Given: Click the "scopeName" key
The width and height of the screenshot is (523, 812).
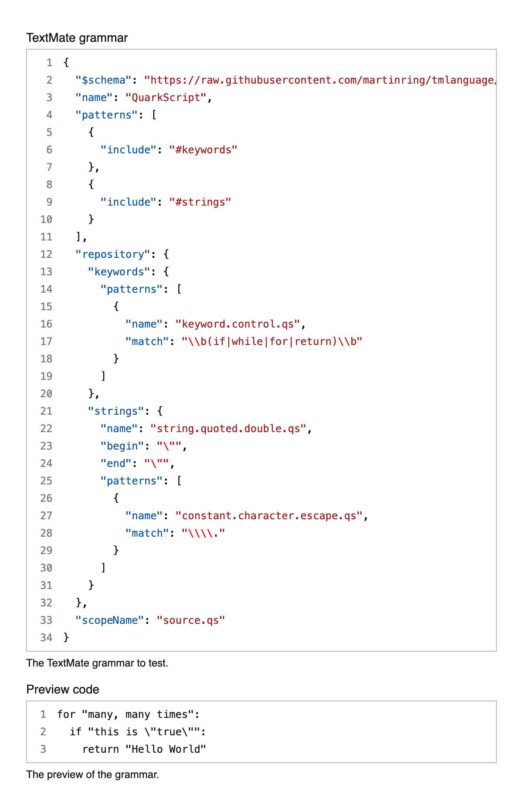Looking at the screenshot, I should [109, 620].
